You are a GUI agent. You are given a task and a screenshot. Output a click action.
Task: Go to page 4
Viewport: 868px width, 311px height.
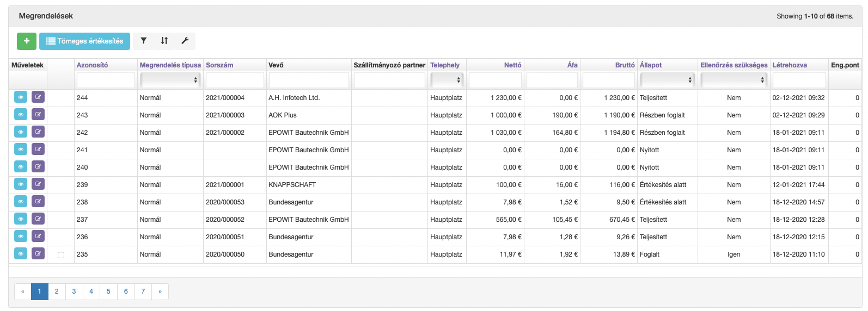tap(91, 291)
